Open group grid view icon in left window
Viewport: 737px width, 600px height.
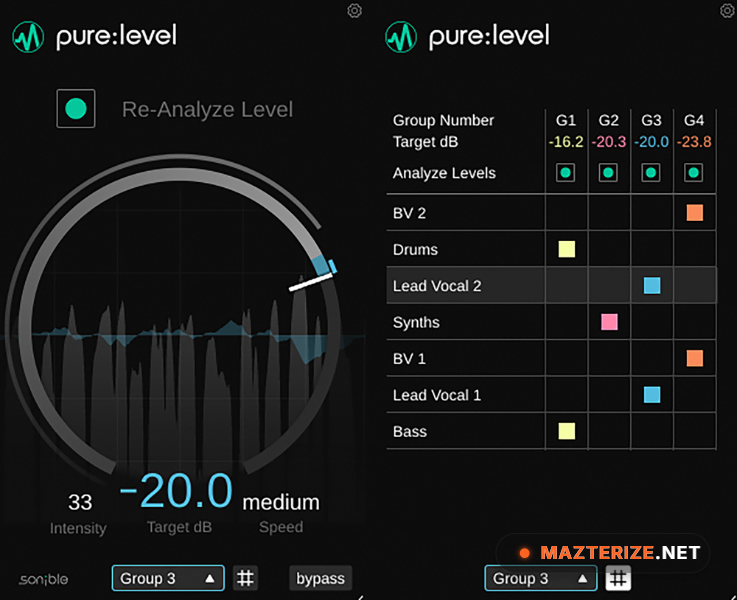pos(245,578)
